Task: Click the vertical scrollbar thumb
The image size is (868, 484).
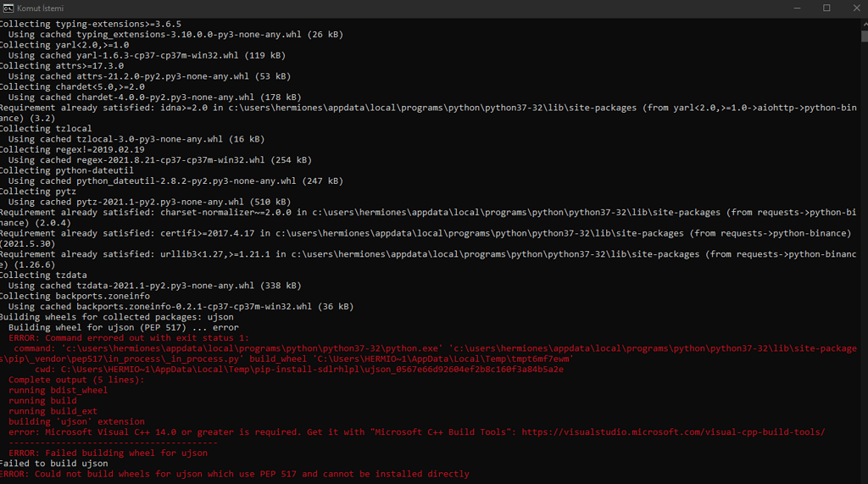Action: click(864, 36)
